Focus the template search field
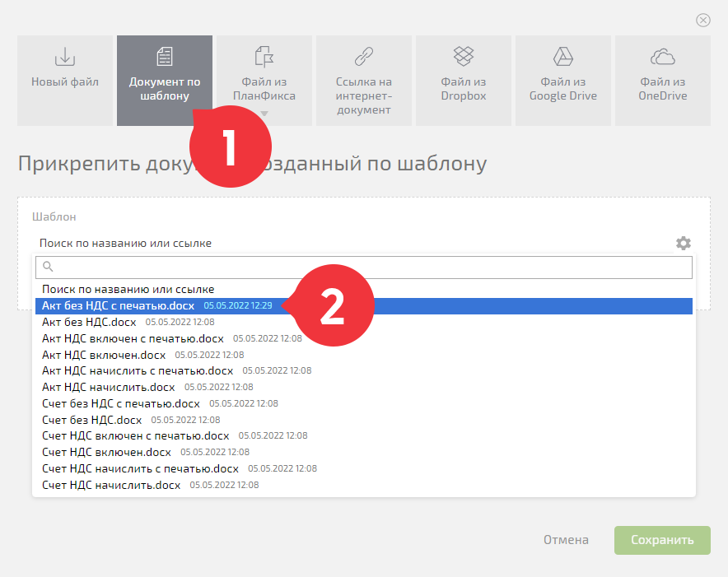The image size is (728, 577). click(363, 267)
